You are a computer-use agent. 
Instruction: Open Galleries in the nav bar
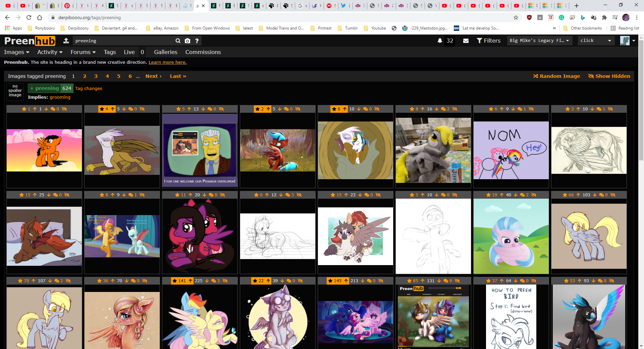point(166,52)
